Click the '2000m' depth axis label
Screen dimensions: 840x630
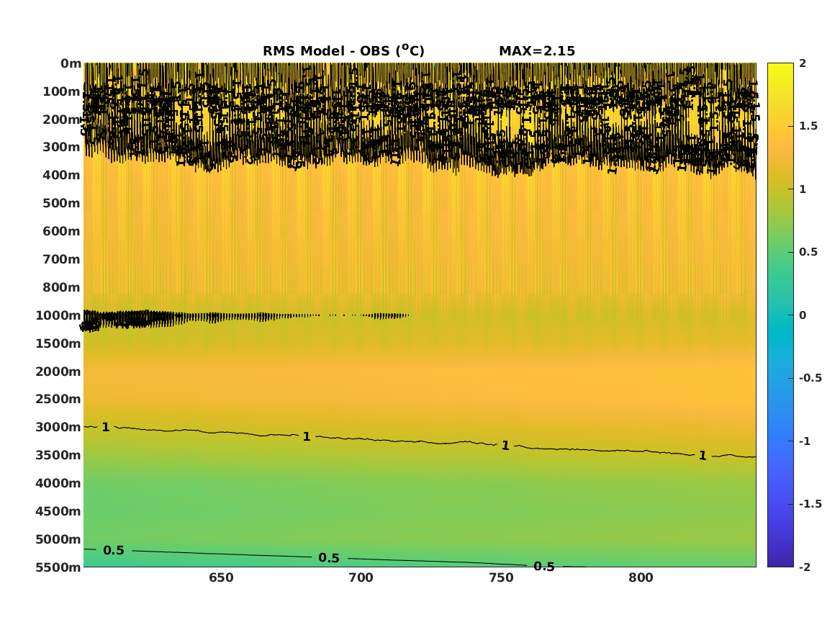(x=58, y=372)
